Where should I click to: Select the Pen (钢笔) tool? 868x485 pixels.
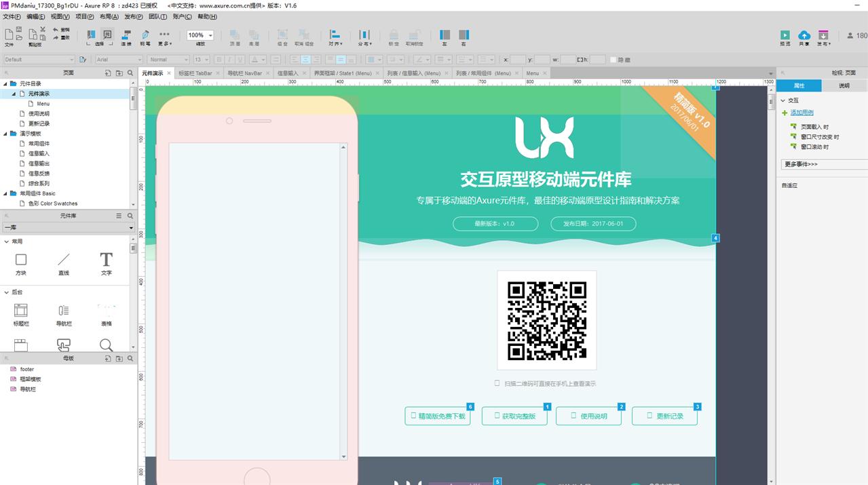click(x=145, y=35)
